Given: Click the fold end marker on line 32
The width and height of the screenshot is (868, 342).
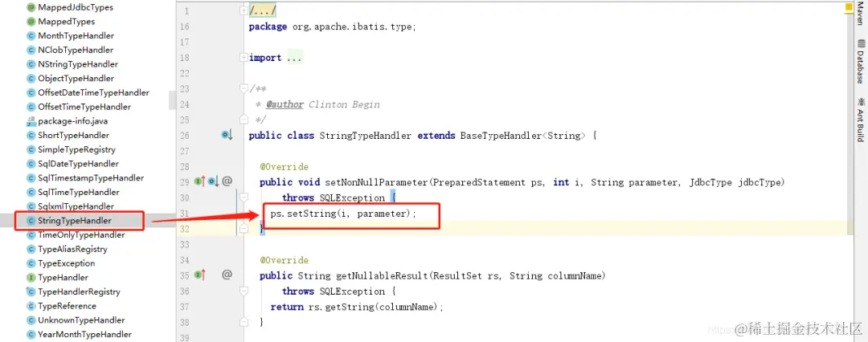Looking at the screenshot, I should point(244,229).
